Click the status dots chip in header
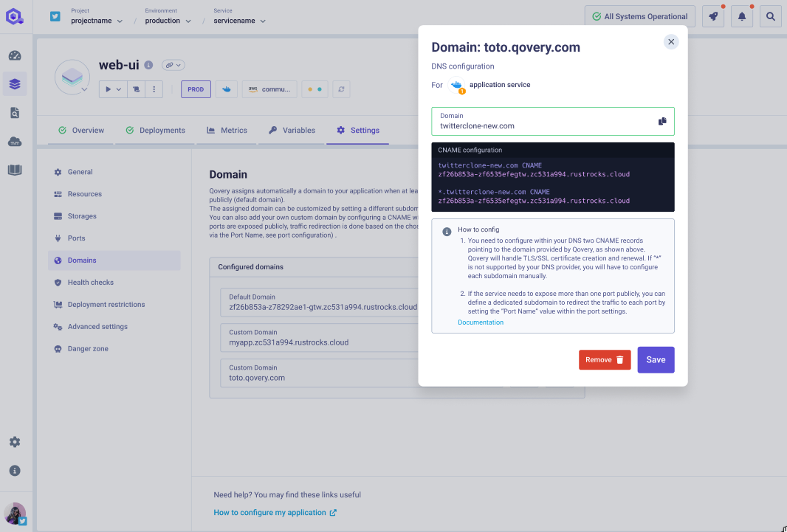This screenshot has width=787, height=532. click(315, 89)
